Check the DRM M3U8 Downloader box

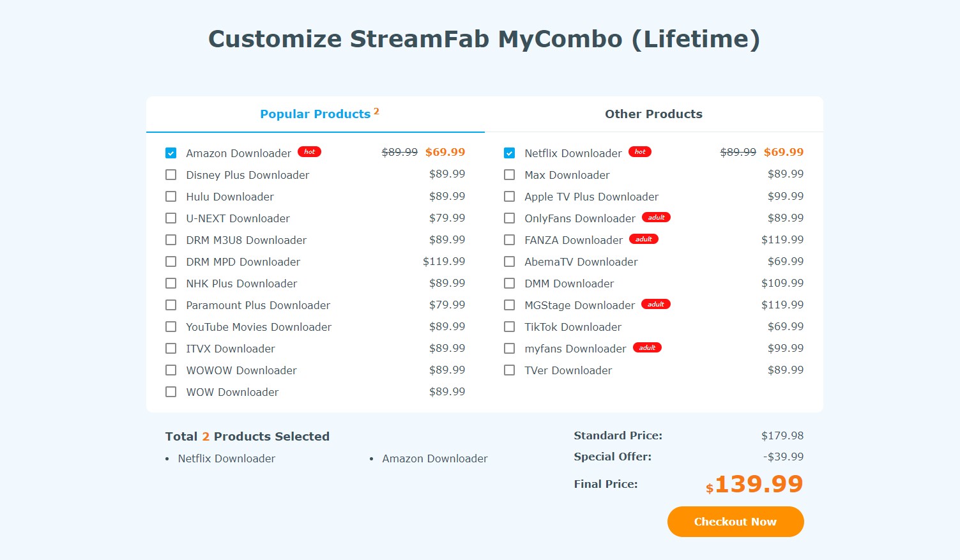(x=171, y=239)
